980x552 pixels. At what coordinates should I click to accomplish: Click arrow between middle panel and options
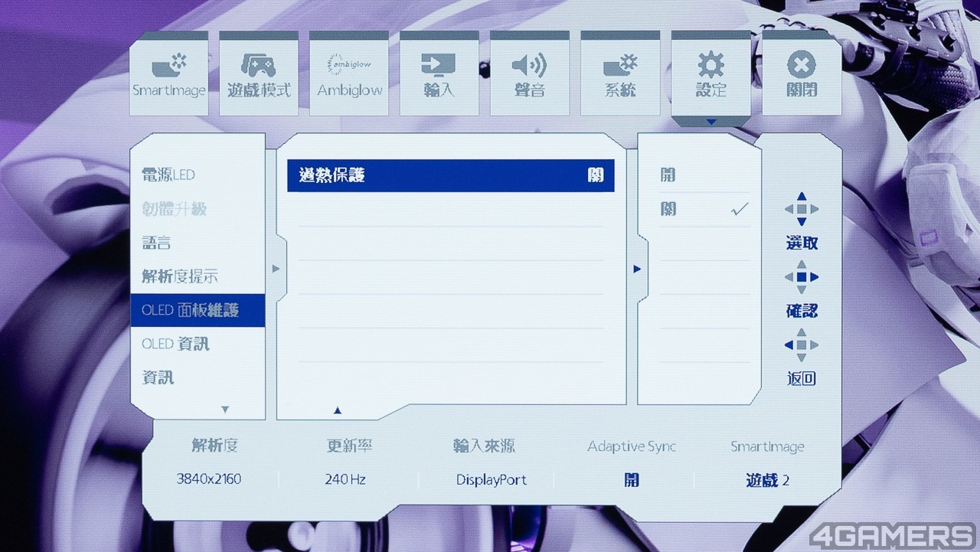(636, 269)
